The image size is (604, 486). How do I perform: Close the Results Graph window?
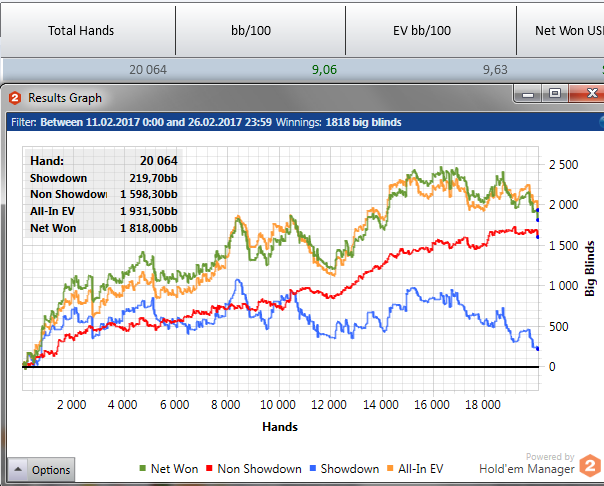click(x=587, y=94)
